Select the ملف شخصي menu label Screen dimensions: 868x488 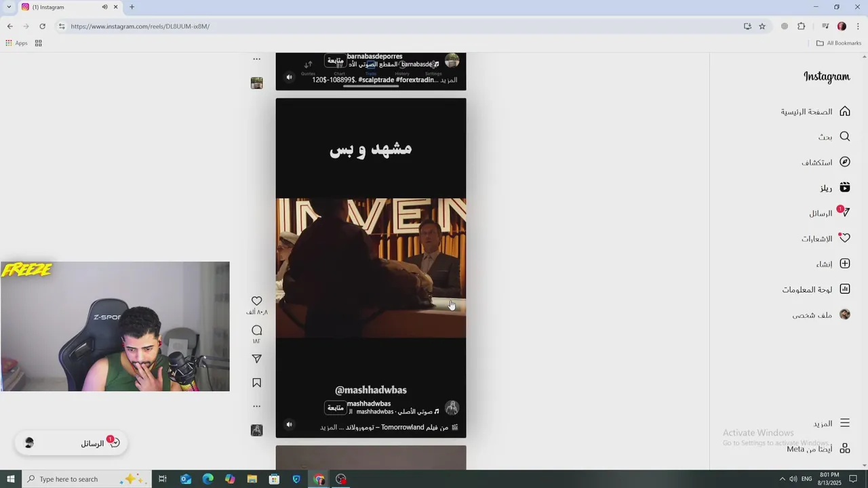pyautogui.click(x=812, y=315)
